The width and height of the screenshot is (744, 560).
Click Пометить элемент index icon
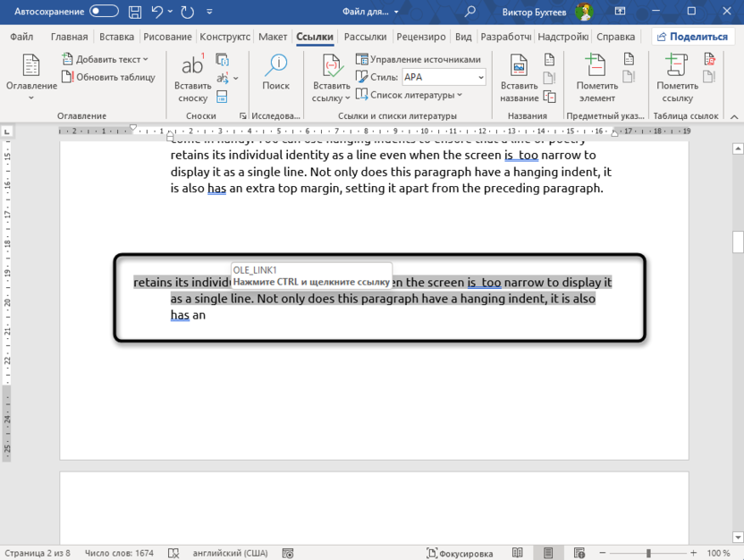tap(596, 77)
